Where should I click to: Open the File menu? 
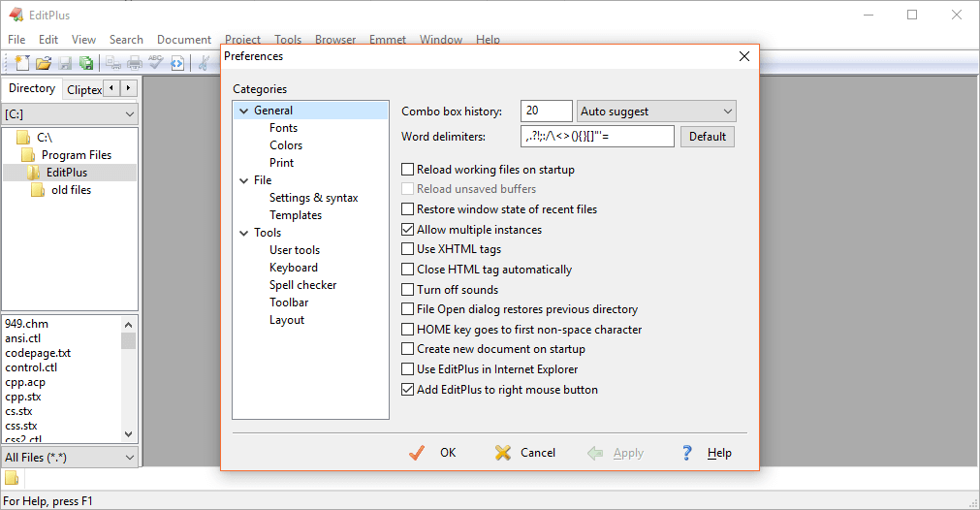(16, 40)
